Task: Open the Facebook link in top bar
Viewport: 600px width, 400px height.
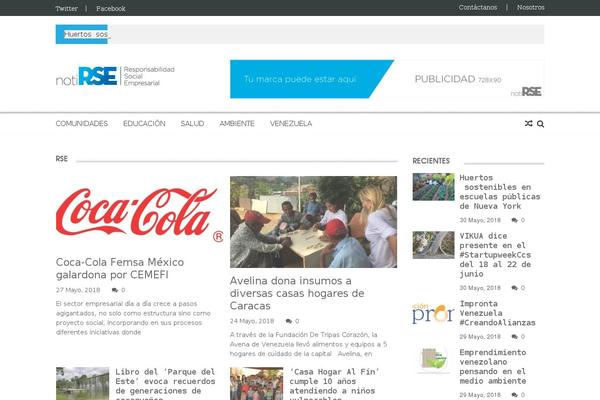Action: 111,8
